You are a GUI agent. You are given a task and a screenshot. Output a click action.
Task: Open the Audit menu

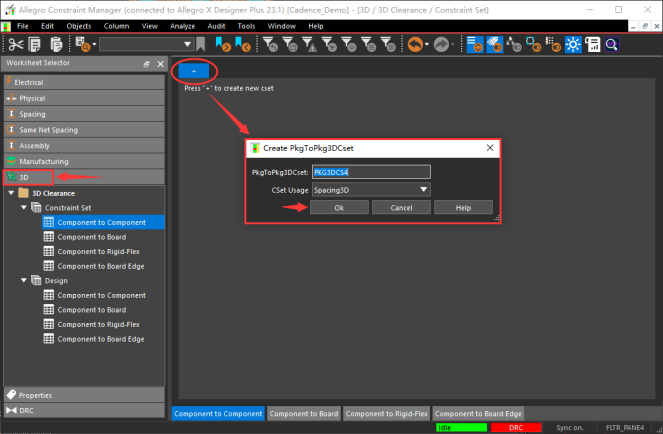pos(216,26)
